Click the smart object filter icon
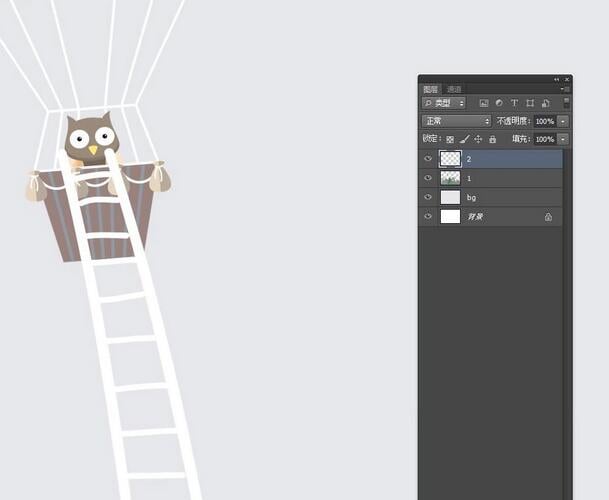This screenshot has width=609, height=500. pos(544,103)
